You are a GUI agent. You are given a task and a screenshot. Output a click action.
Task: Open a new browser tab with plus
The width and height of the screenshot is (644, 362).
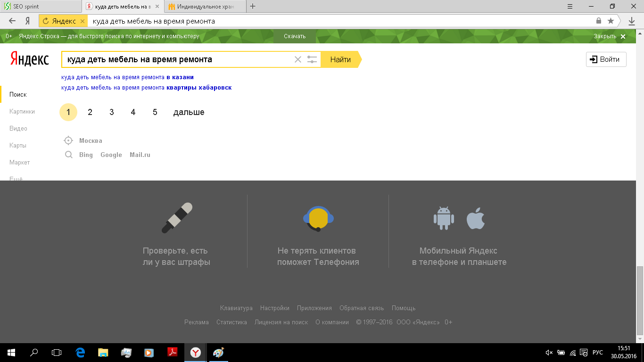tap(253, 6)
